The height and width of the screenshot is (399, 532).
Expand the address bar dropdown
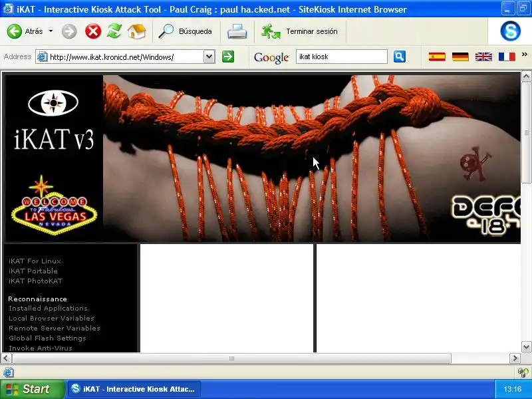pyautogui.click(x=209, y=57)
